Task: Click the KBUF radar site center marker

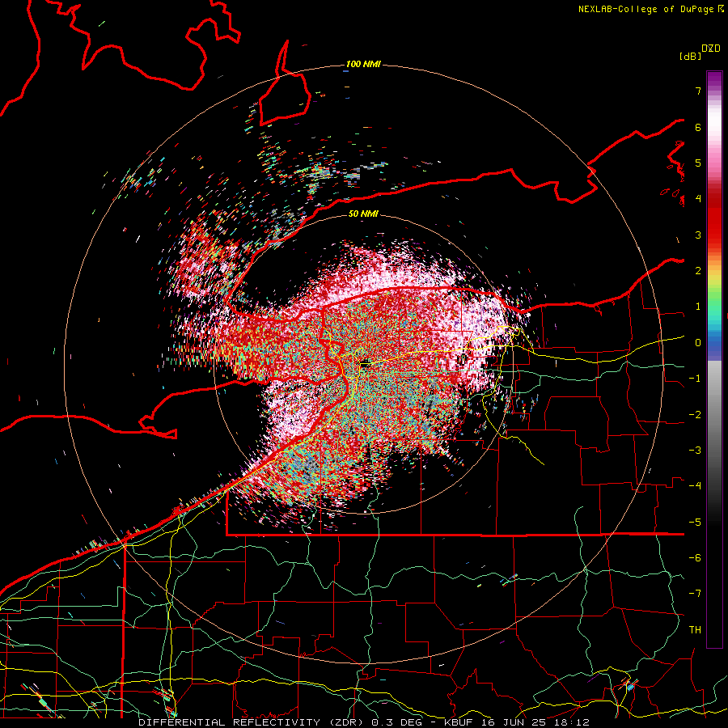Action: click(365, 365)
